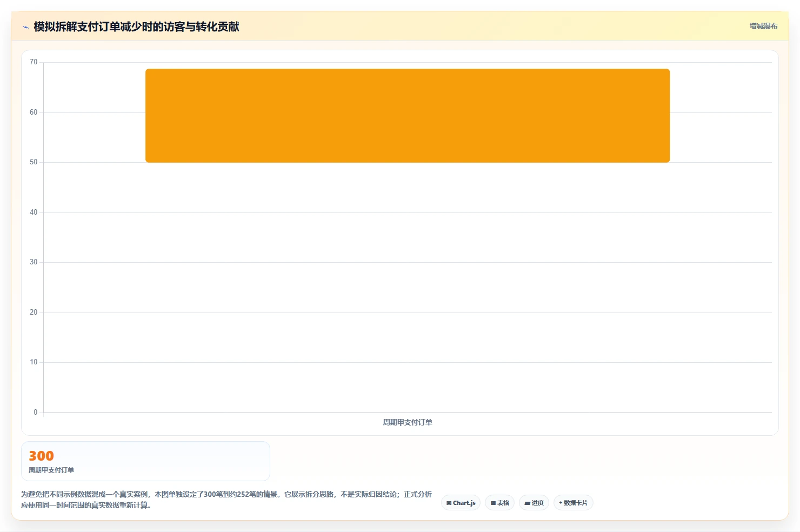Click the small icon beside the chart title
The width and height of the screenshot is (800, 532).
click(25, 27)
